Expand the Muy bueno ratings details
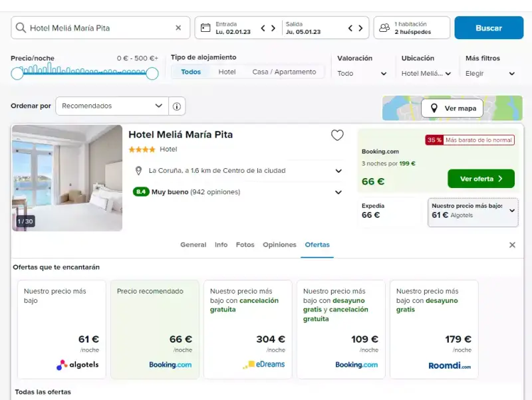 click(338, 192)
